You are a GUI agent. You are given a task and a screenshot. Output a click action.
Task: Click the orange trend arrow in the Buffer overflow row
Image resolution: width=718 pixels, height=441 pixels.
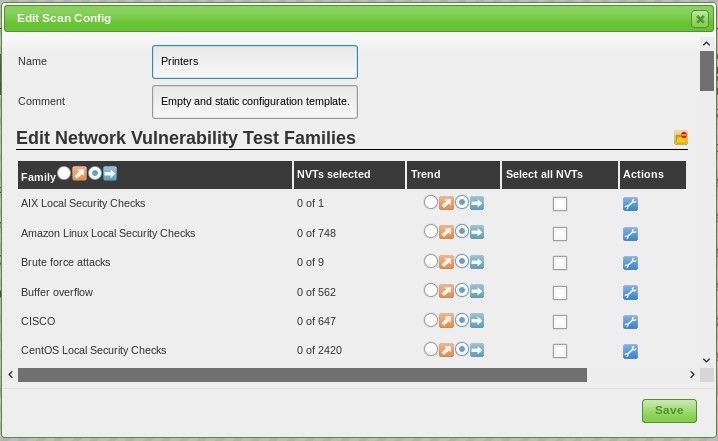coord(446,291)
